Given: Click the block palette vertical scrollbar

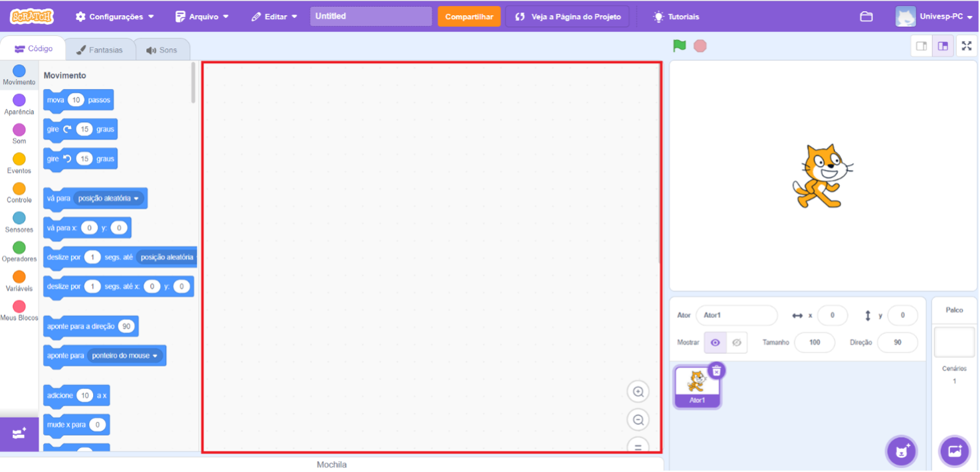Looking at the screenshot, I should pyautogui.click(x=193, y=83).
